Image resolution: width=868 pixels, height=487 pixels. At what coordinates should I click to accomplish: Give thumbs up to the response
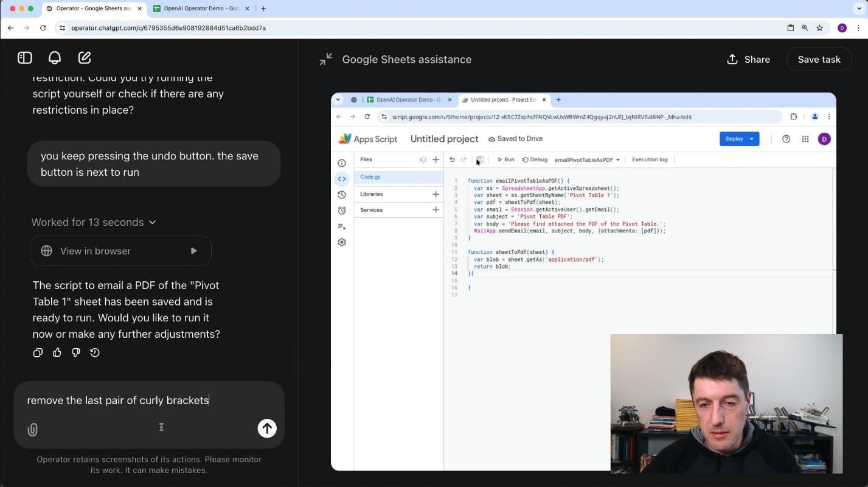pyautogui.click(x=57, y=352)
